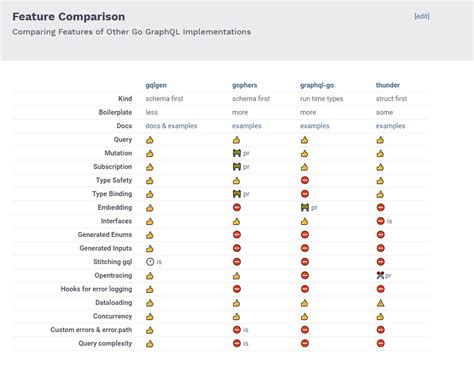
Task: Open the is link beside gophers Custom errors
Action: tap(246, 330)
